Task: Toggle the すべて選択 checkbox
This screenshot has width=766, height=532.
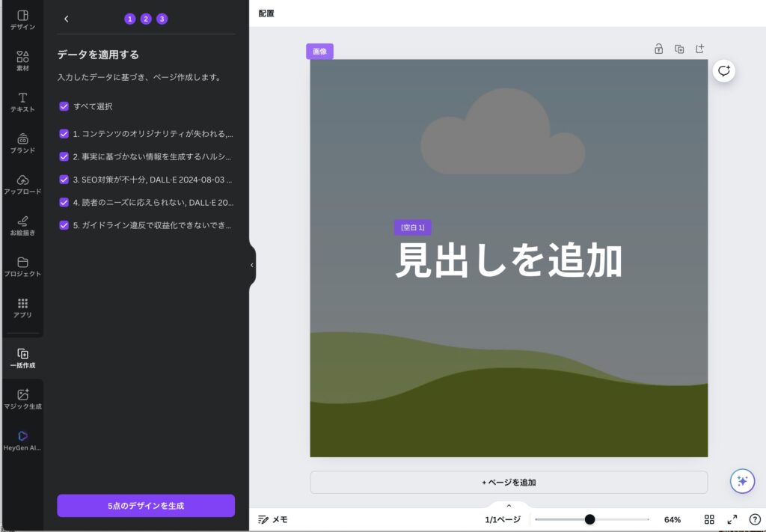Action: tap(64, 106)
